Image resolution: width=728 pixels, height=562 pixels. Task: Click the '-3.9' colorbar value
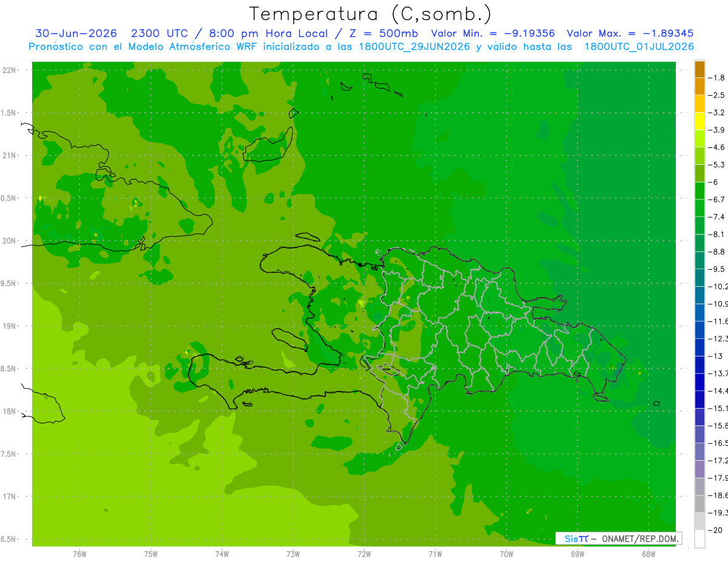[716, 130]
